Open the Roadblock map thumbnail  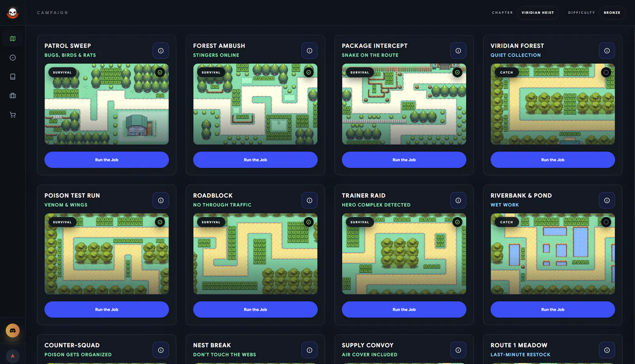(x=255, y=254)
